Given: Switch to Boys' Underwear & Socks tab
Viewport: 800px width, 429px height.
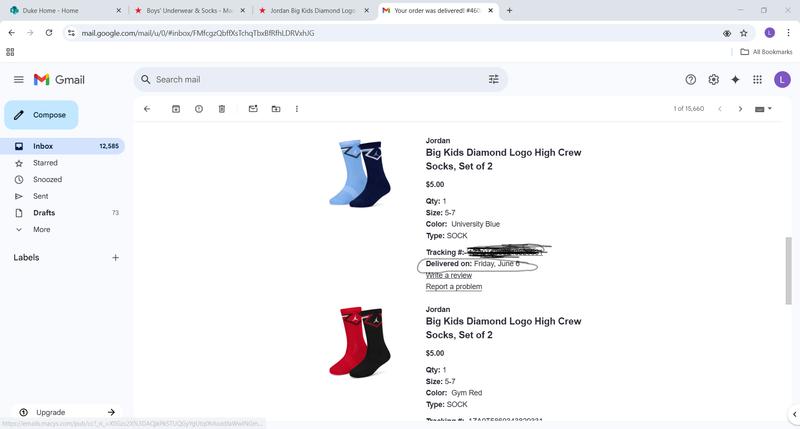Looking at the screenshot, I should [x=189, y=10].
